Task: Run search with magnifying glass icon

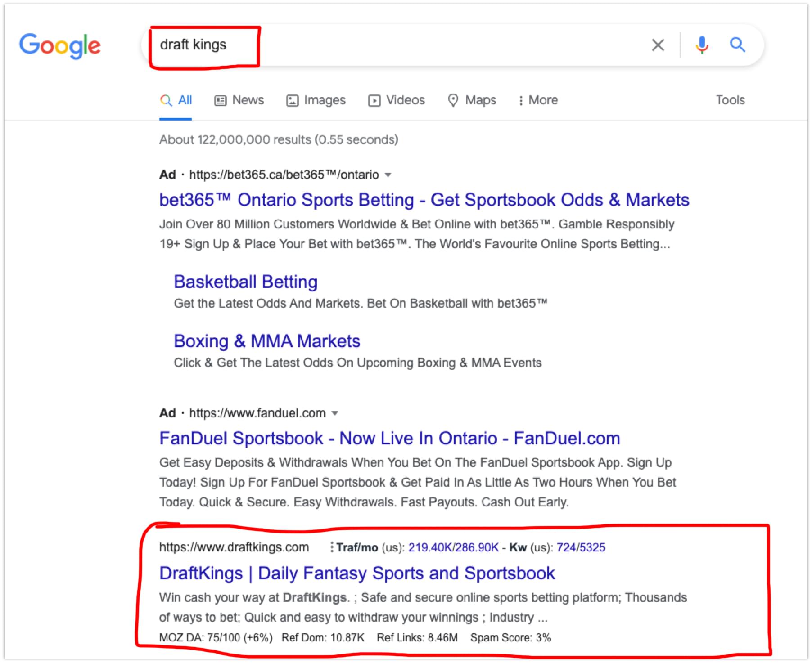Action: [x=737, y=45]
